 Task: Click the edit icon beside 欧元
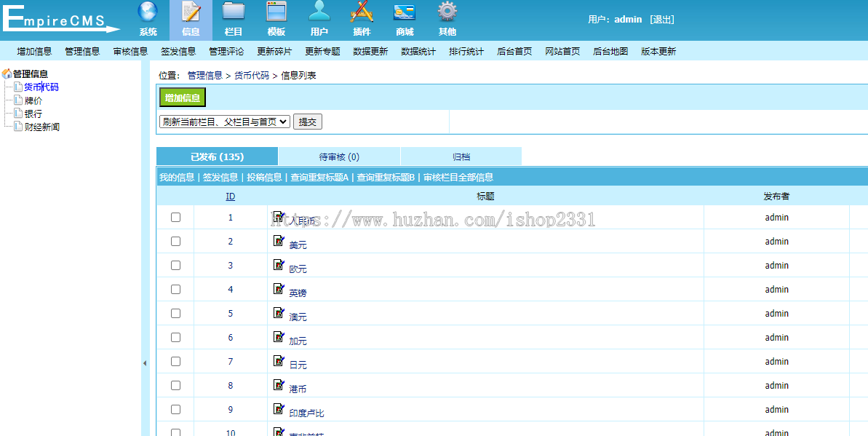click(x=279, y=264)
